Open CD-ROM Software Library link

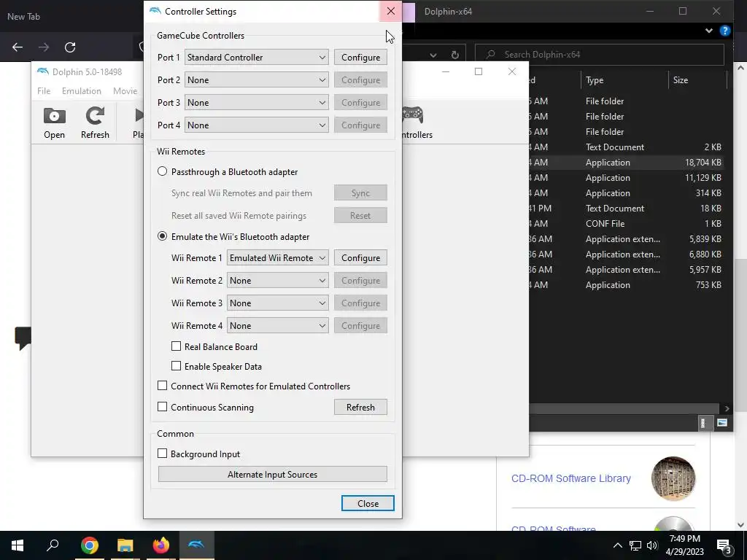570,478
